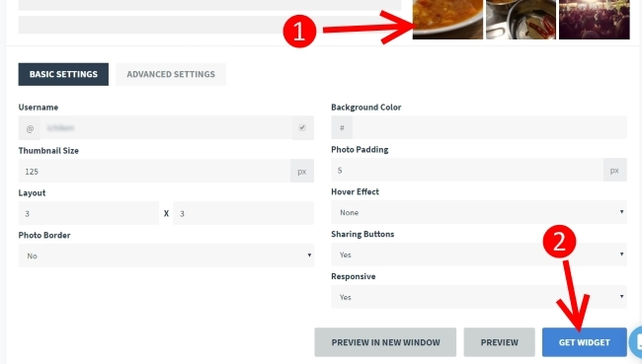This screenshot has height=364, width=642.
Task: Select the Basic Settings tab
Action: pos(63,74)
